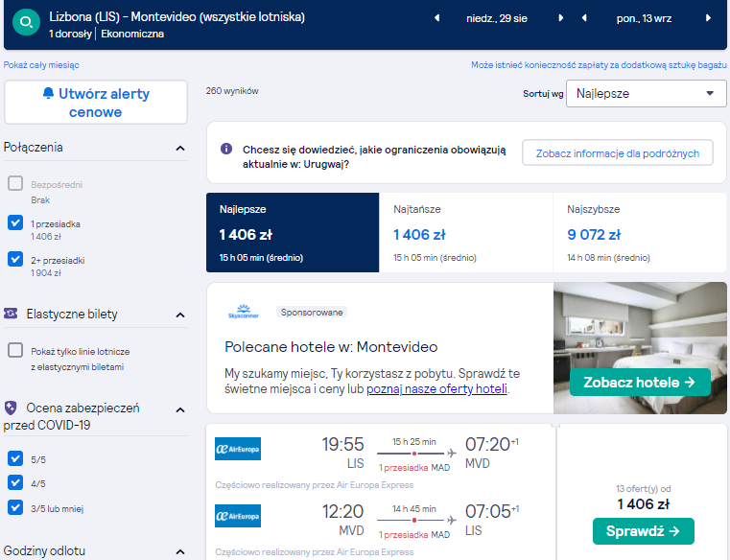This screenshot has height=560, width=730.
Task: Go to previous return date before 13 wrz
Action: tap(584, 18)
